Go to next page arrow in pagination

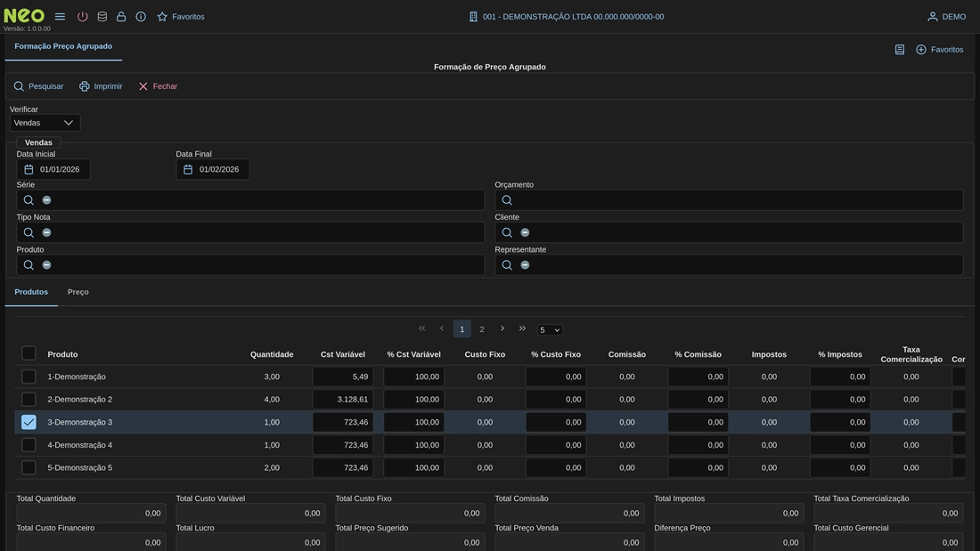click(x=502, y=328)
